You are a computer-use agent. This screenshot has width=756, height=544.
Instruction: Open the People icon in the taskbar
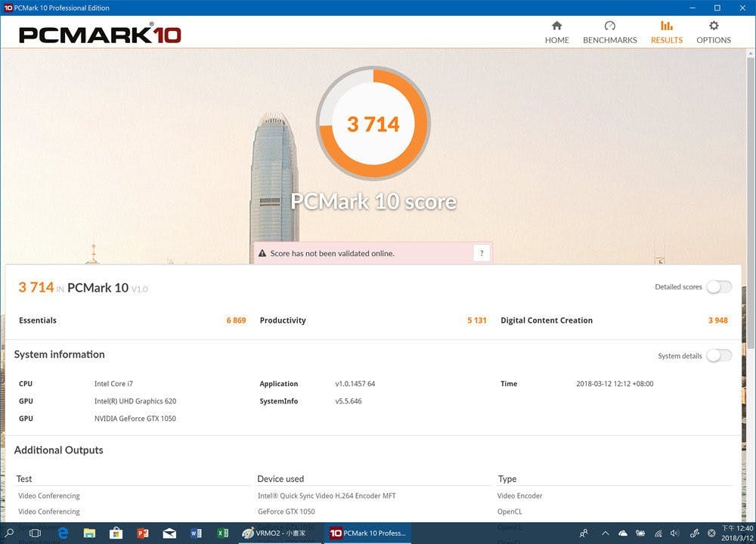pyautogui.click(x=584, y=533)
